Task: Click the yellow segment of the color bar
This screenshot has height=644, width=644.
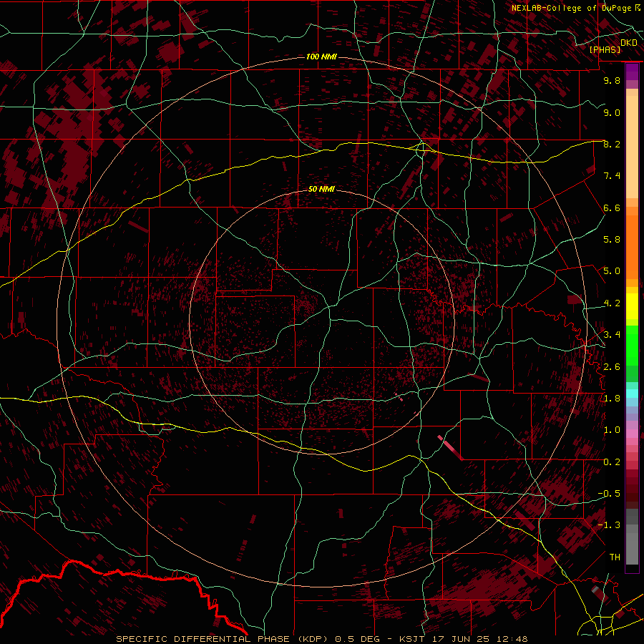Action: (x=632, y=306)
